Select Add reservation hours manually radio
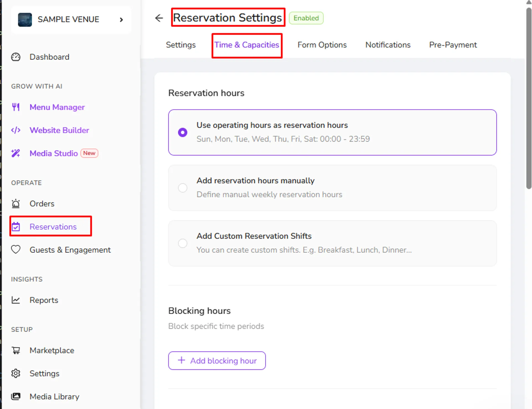Screen dimensions: 532x409 [x=183, y=188]
